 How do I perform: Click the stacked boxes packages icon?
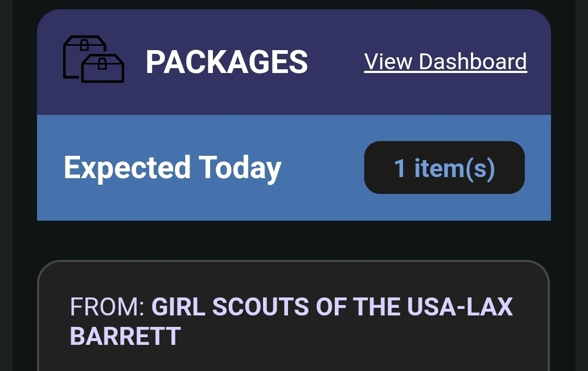tap(94, 59)
